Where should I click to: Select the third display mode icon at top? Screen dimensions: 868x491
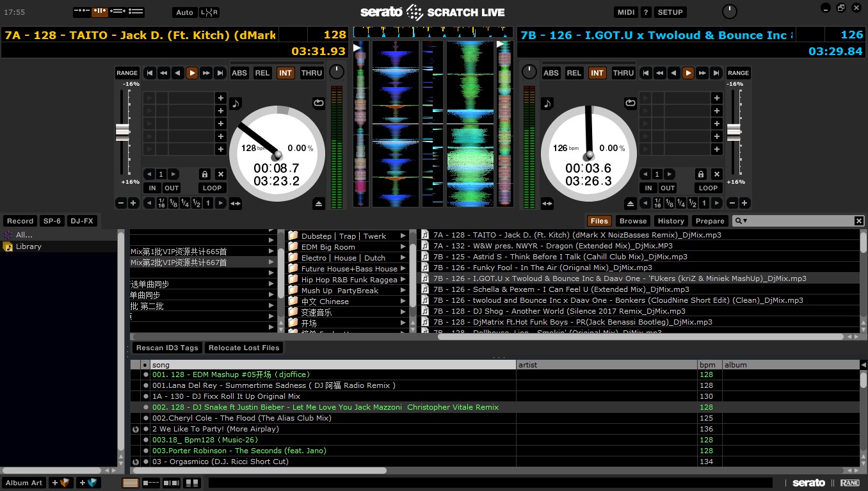point(118,12)
